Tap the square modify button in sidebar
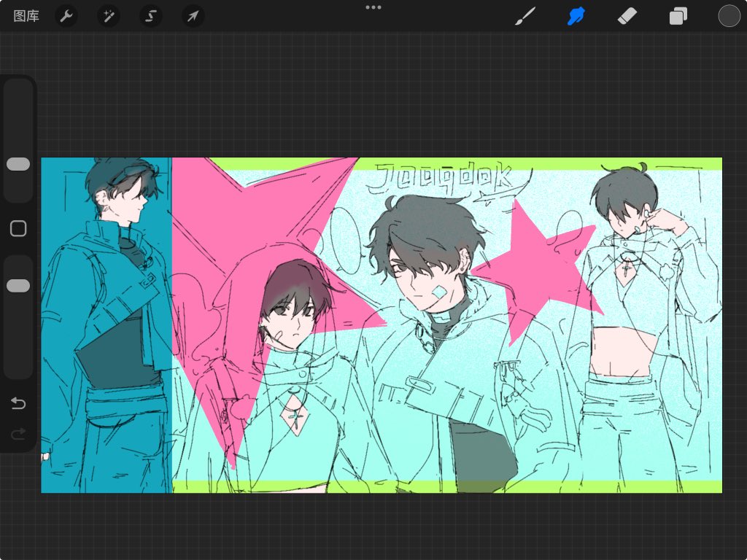The image size is (747, 560). tap(18, 228)
